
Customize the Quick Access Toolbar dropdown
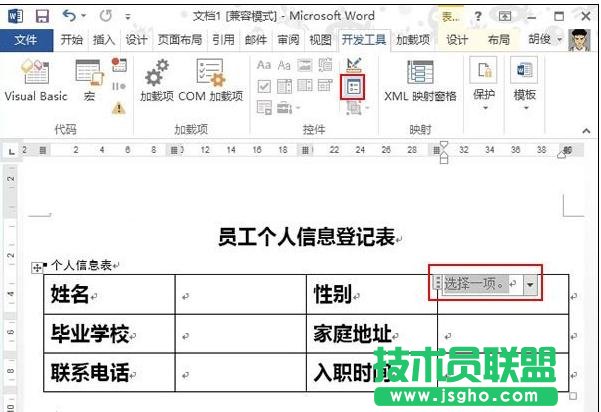click(x=128, y=16)
